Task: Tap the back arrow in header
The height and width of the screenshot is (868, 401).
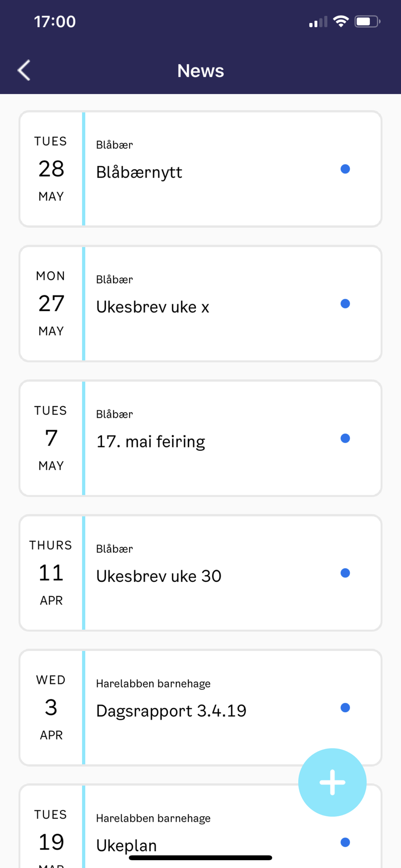Action: 24,70
